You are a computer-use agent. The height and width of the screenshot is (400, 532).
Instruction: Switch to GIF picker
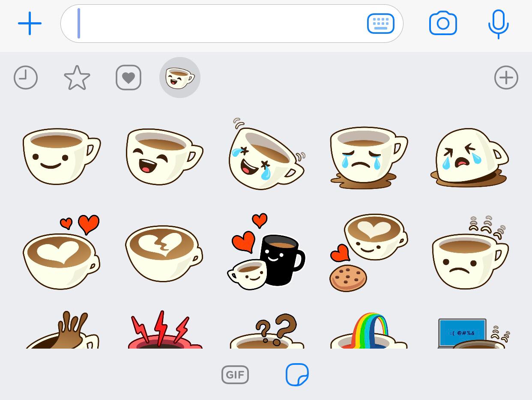click(235, 375)
